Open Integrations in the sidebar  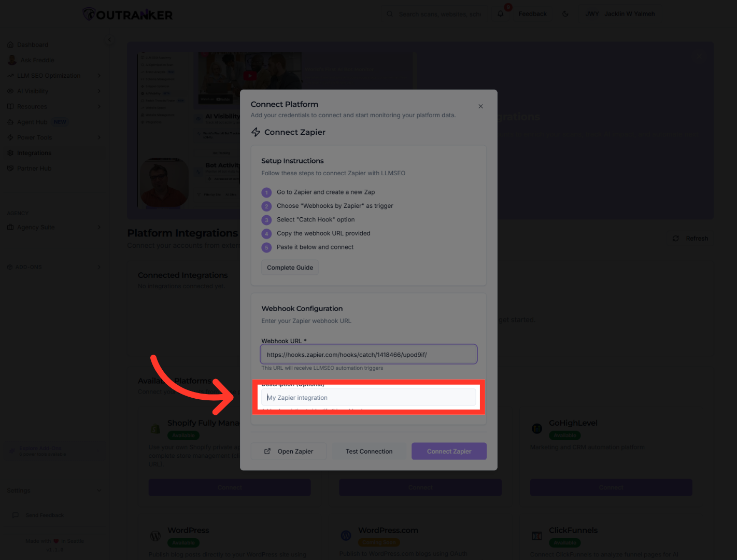tap(34, 153)
